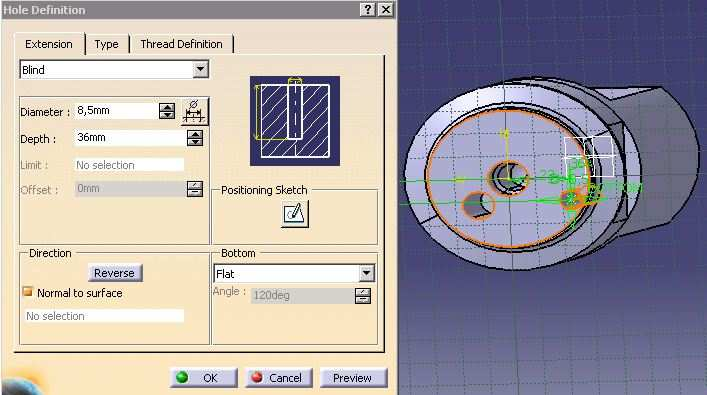Select the lower-left hole on the part
The width and height of the screenshot is (707, 395).
click(x=479, y=205)
